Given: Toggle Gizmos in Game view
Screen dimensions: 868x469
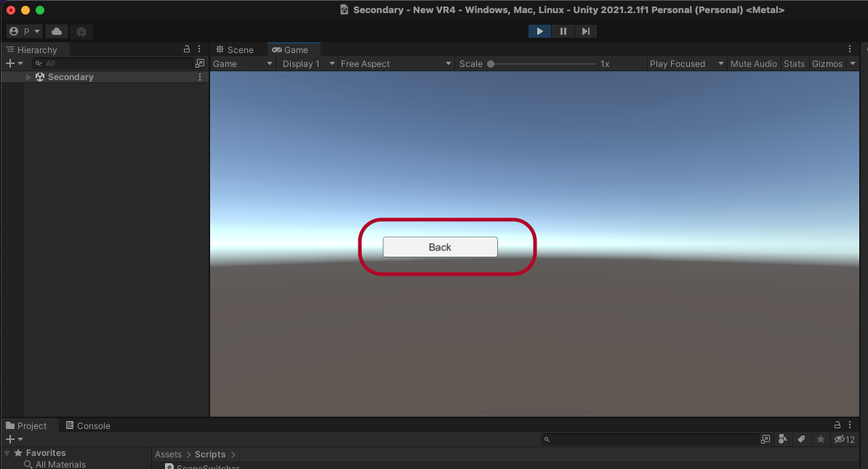Looking at the screenshot, I should (x=827, y=64).
